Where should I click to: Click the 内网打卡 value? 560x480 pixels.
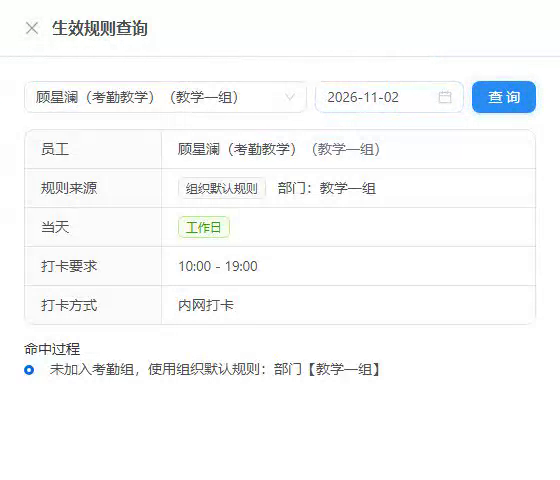[x=206, y=305]
